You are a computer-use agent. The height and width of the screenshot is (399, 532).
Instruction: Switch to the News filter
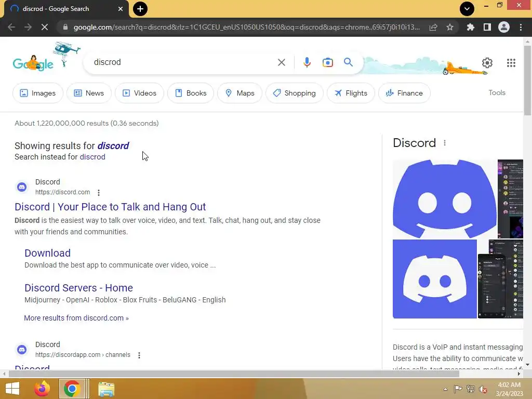89,93
